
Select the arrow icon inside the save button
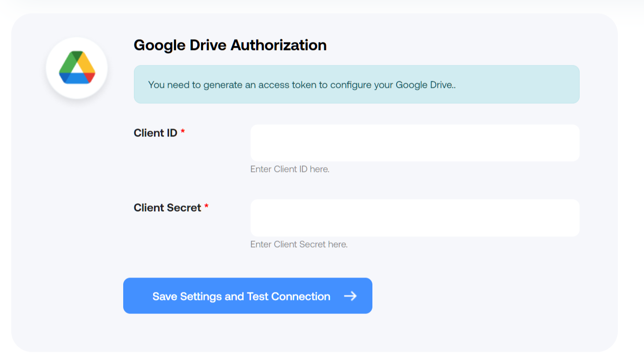351,296
